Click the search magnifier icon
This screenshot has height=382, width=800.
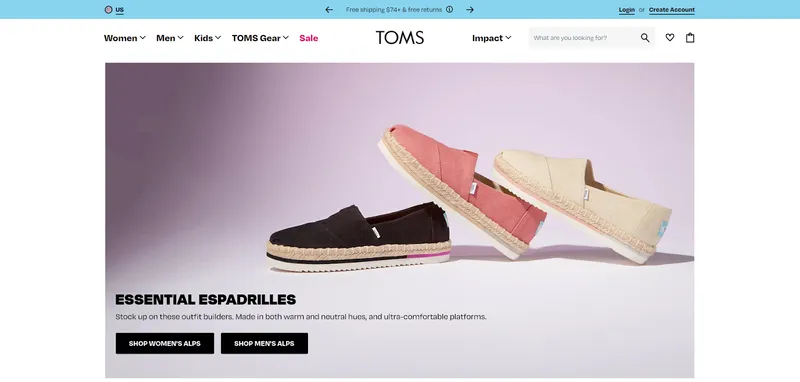coord(645,38)
